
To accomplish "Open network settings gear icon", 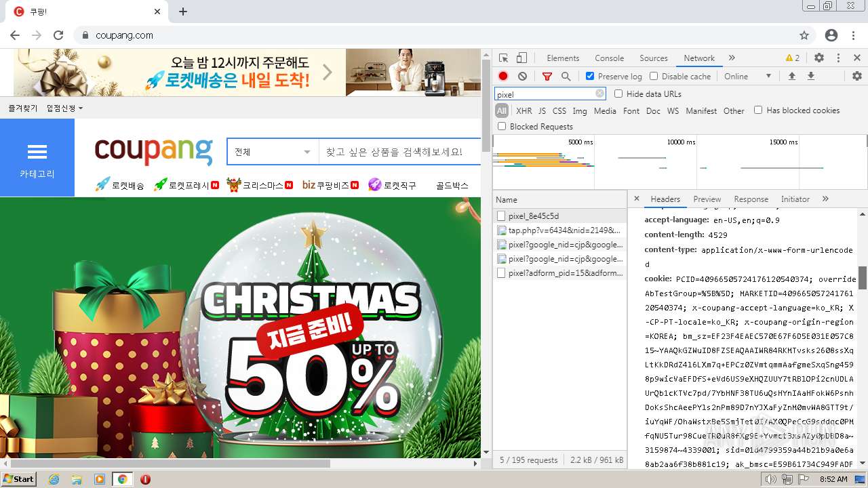I will tap(857, 77).
